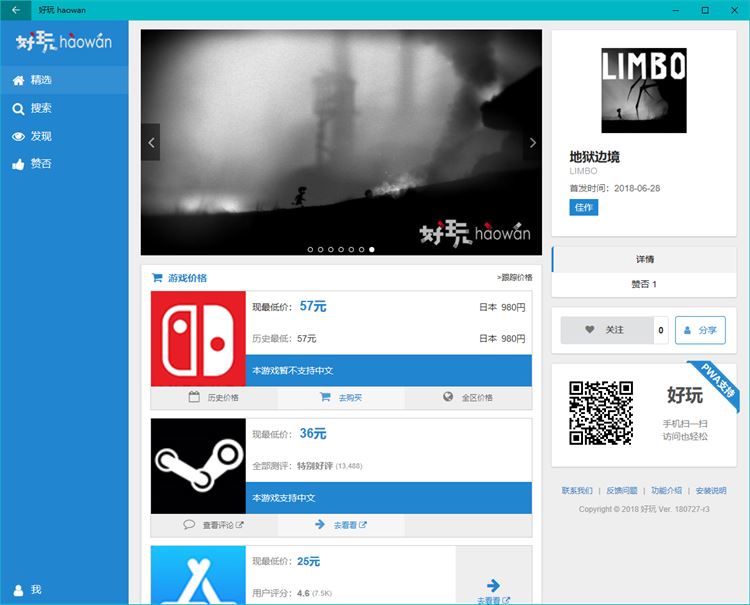The image size is (750, 605).
Task: Click the QR code image
Action: [601, 413]
